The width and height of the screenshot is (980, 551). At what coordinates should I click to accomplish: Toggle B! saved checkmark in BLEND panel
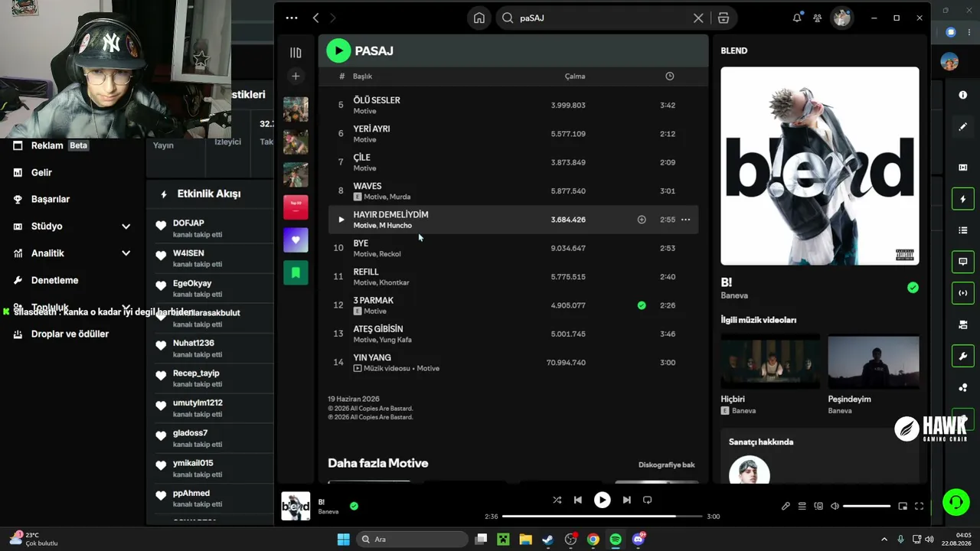tap(913, 288)
